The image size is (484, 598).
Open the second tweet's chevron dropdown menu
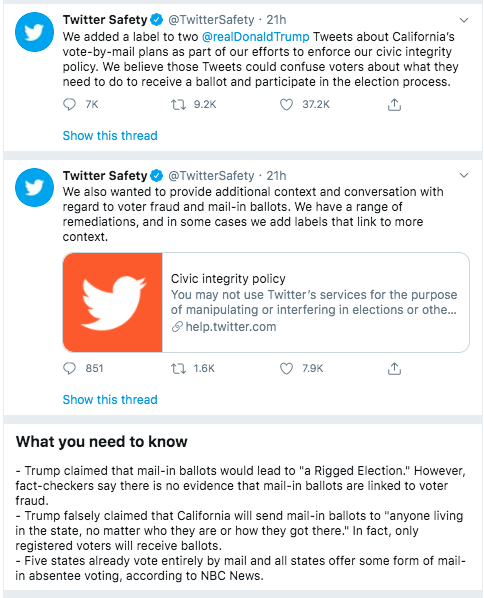click(464, 175)
